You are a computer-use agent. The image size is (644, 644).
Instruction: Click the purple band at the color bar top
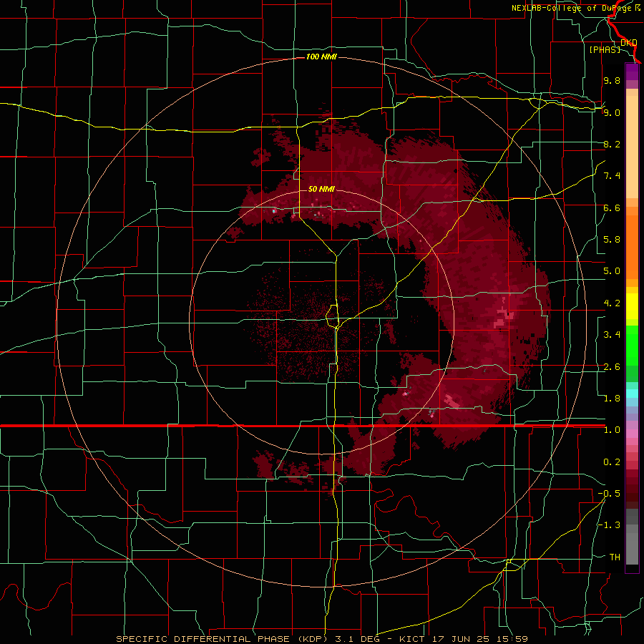coord(632,72)
